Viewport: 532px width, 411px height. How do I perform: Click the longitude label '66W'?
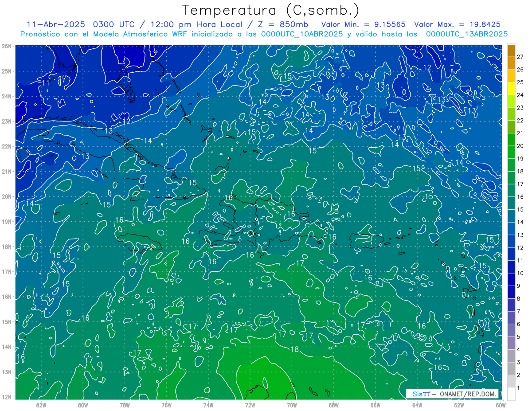[x=375, y=405]
